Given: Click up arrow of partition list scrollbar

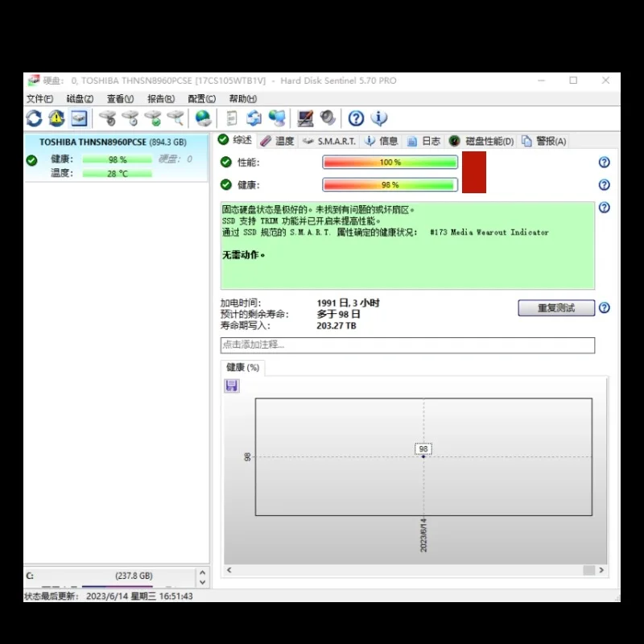Looking at the screenshot, I should point(203,572).
